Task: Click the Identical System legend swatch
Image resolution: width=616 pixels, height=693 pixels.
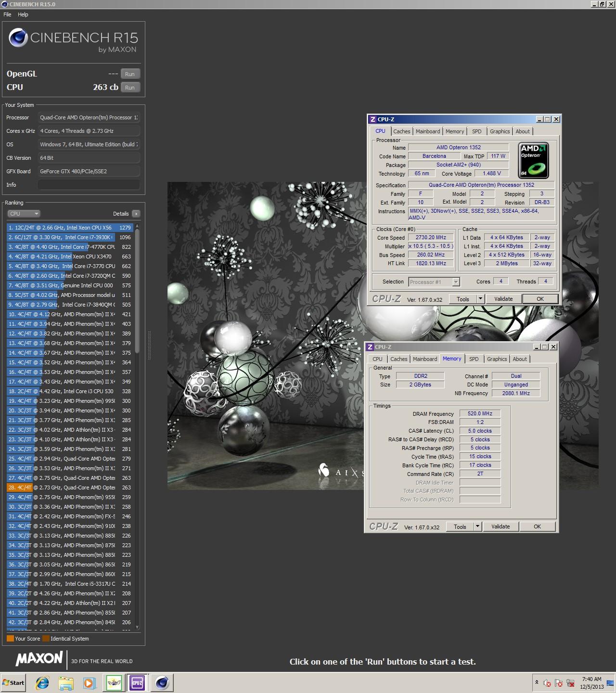Action: 46,639
